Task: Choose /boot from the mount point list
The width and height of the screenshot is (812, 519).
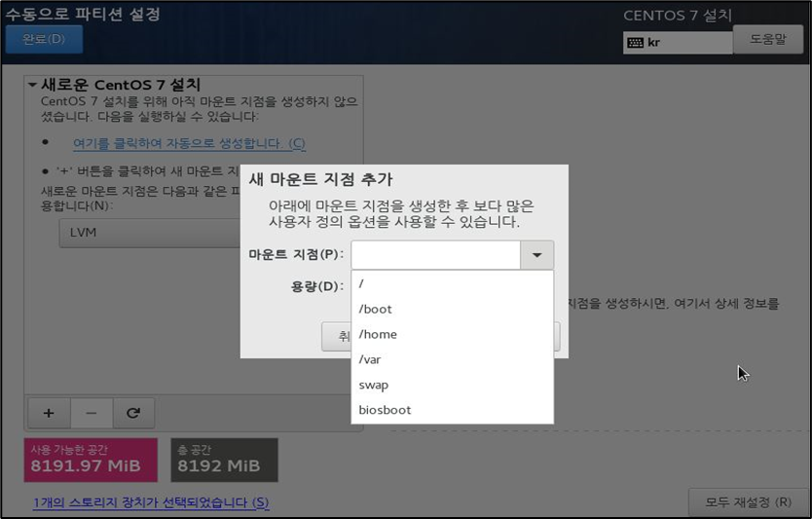Action: pos(452,309)
